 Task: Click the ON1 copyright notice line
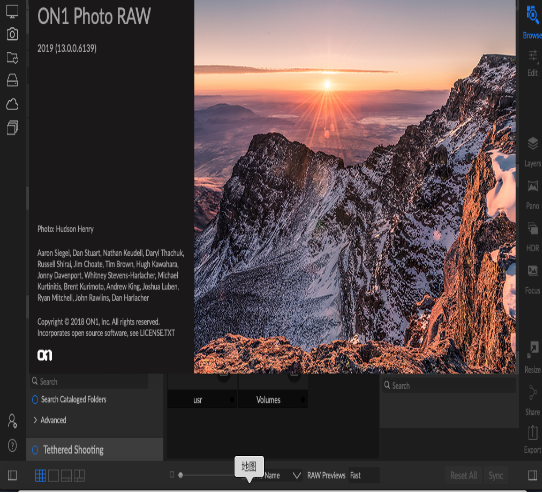(x=99, y=322)
